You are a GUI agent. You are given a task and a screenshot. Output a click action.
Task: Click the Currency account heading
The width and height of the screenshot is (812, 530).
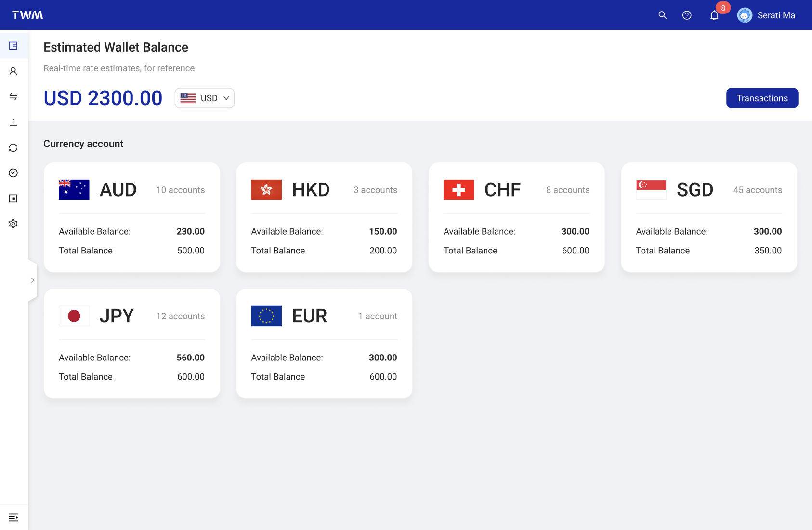coord(83,144)
